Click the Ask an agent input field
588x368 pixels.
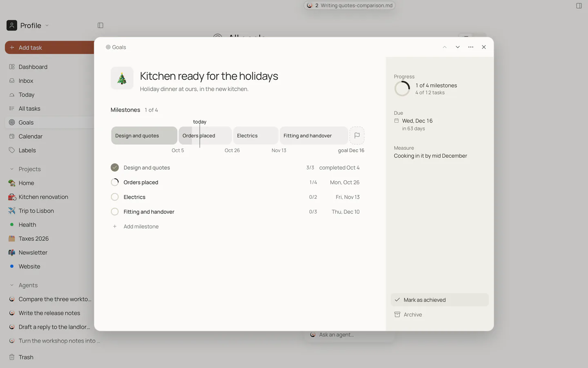[349, 334]
